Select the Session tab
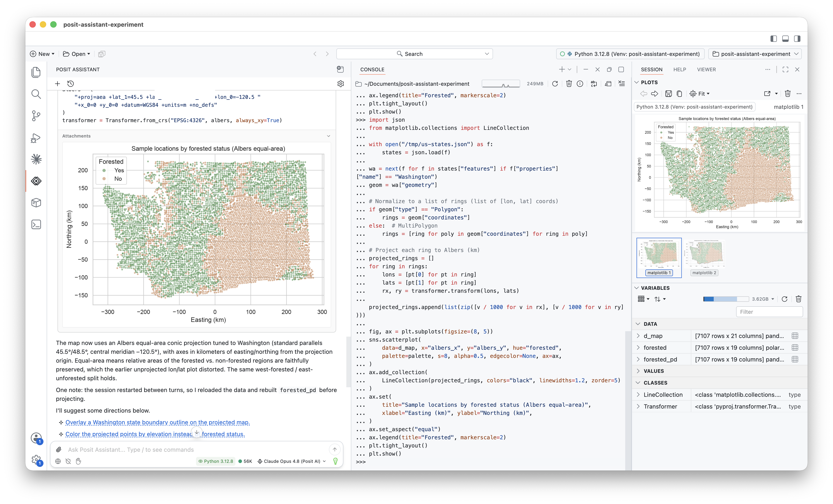 click(x=651, y=69)
